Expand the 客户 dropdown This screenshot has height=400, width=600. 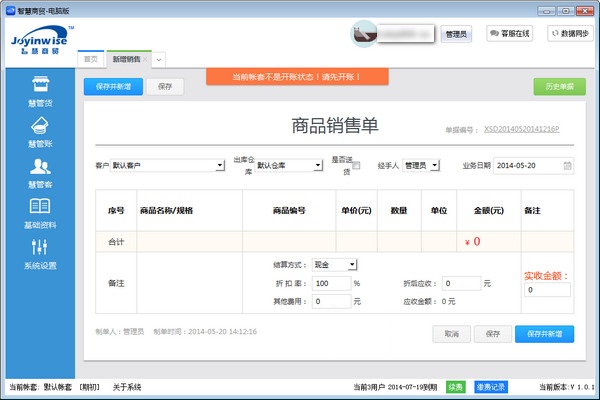[220, 165]
